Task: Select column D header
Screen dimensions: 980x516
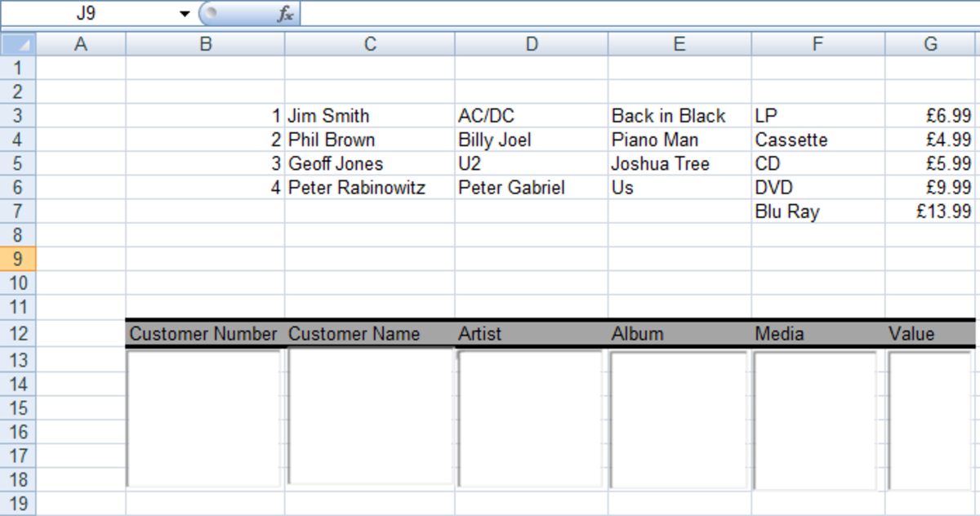Action: tap(532, 44)
